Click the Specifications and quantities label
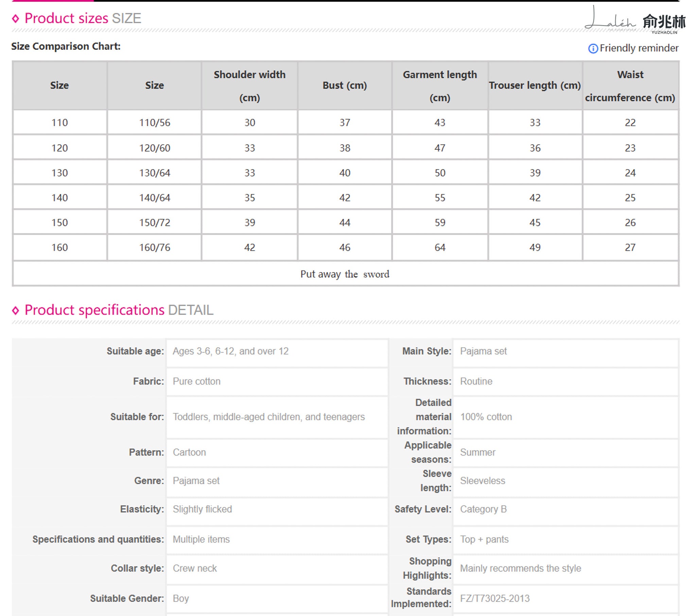 coord(98,540)
